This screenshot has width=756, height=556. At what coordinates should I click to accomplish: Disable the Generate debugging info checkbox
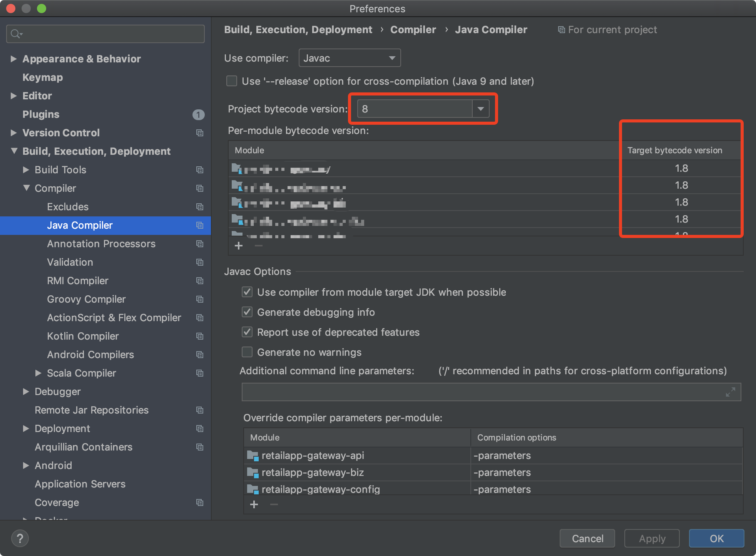point(247,312)
